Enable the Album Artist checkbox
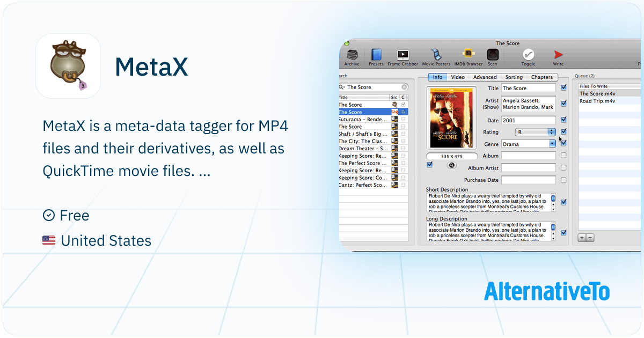 (x=563, y=168)
